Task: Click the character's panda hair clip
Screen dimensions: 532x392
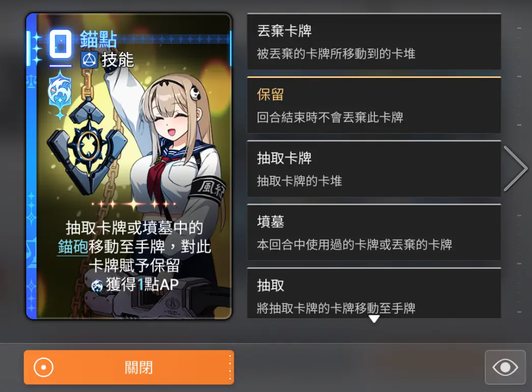Action: click(x=195, y=92)
